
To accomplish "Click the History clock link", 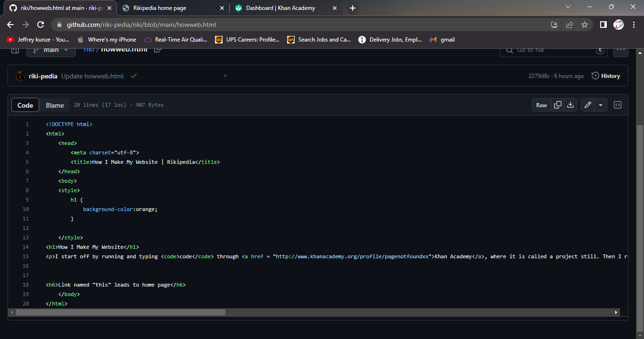I will (x=606, y=76).
